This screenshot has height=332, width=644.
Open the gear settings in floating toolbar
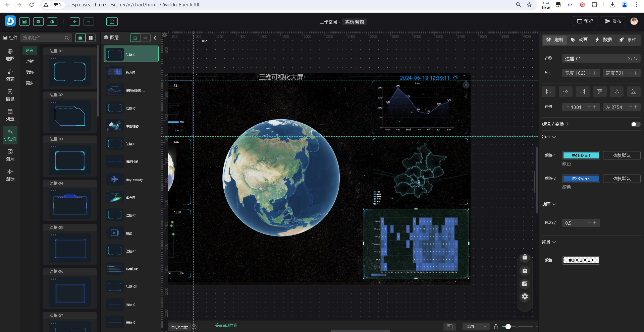click(x=525, y=296)
